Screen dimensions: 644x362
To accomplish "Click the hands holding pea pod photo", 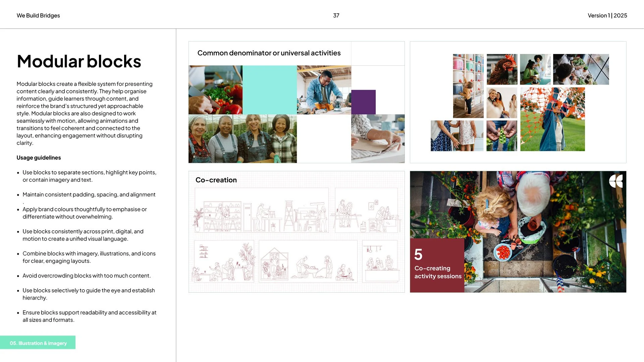I will point(502,136).
